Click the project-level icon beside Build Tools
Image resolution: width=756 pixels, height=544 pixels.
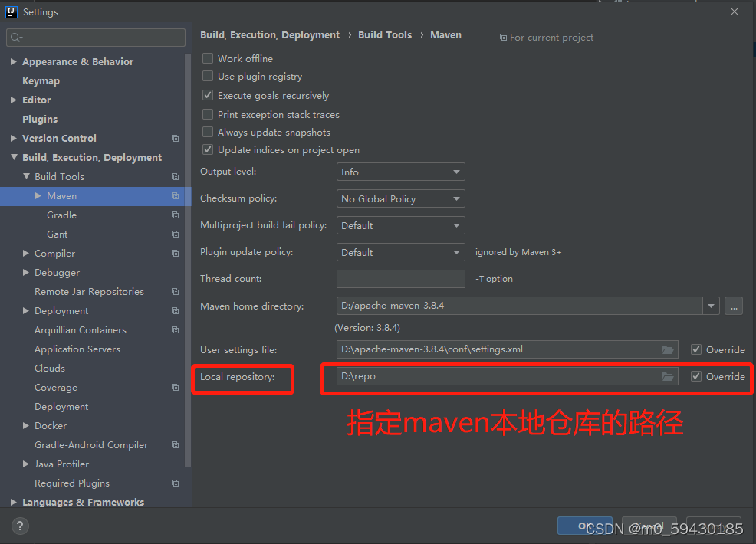tap(175, 177)
